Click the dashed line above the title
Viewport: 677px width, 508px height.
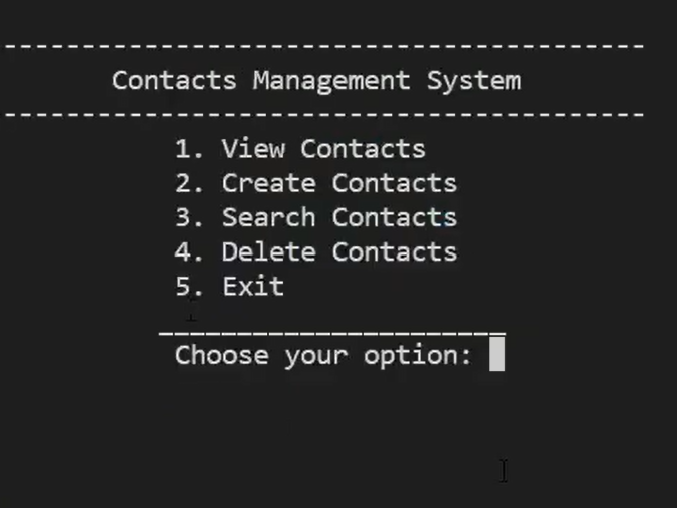(x=324, y=45)
